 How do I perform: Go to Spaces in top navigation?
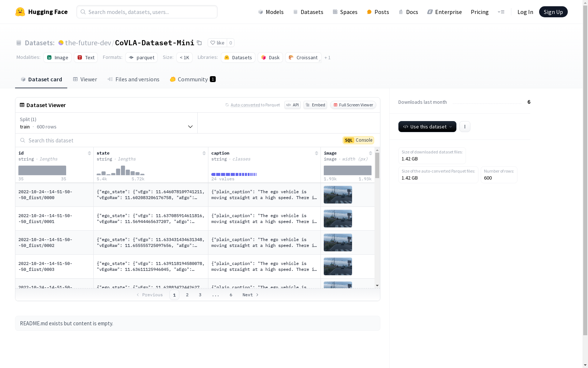(345, 12)
